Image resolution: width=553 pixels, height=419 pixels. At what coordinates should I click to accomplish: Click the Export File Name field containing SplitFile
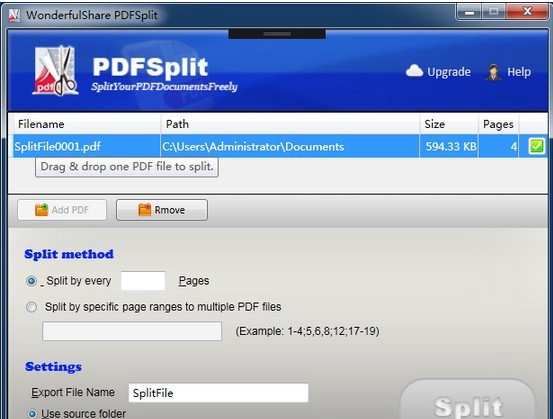pyautogui.click(x=219, y=393)
